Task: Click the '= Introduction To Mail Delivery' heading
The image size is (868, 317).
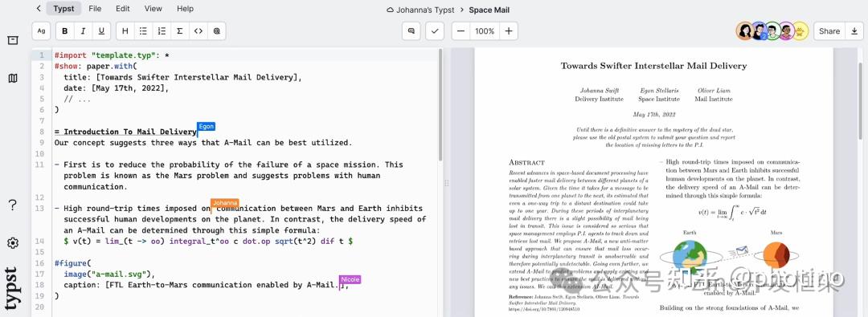Action: tap(125, 132)
